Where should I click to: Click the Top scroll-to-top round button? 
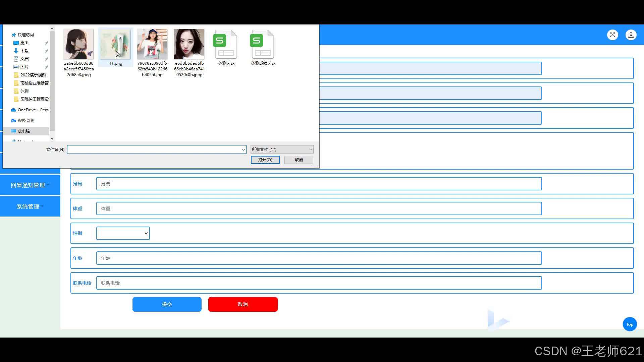(x=630, y=324)
